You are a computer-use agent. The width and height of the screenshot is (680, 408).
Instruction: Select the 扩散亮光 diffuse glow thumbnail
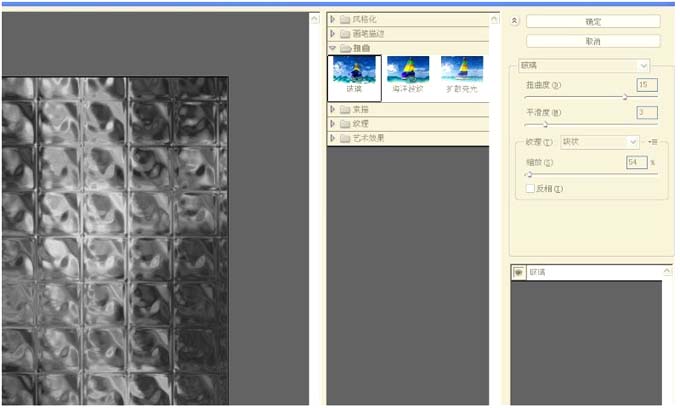click(x=462, y=75)
